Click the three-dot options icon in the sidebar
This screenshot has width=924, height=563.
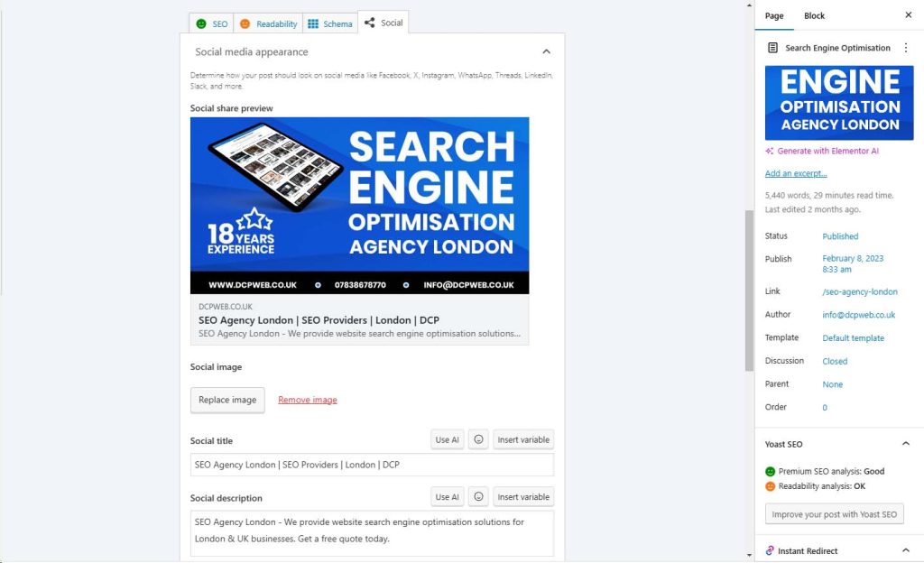906,48
